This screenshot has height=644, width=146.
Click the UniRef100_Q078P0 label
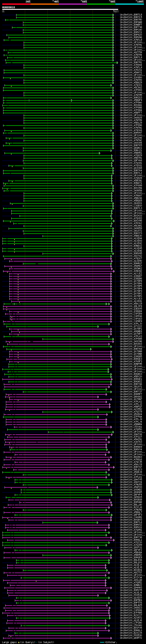[x=131, y=296]
